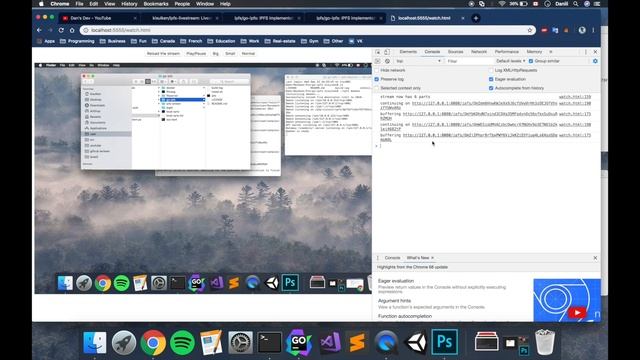Open the DevTools three-dot customize menu

(x=586, y=52)
